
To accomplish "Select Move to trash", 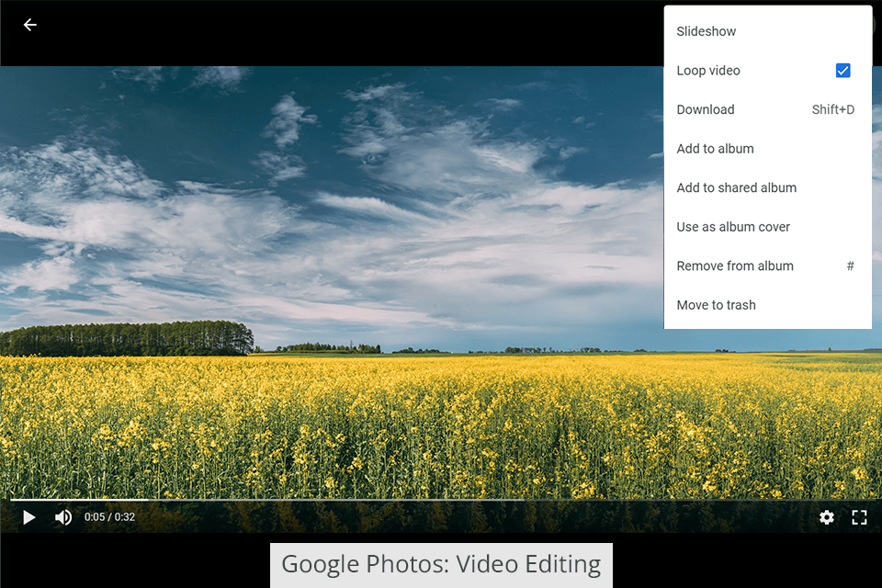I will pos(768,305).
